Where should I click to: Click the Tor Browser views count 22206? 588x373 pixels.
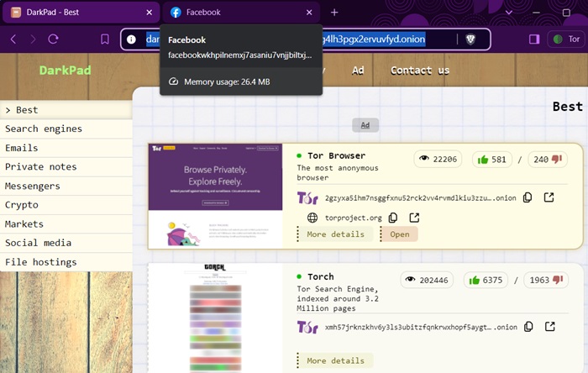click(x=438, y=160)
